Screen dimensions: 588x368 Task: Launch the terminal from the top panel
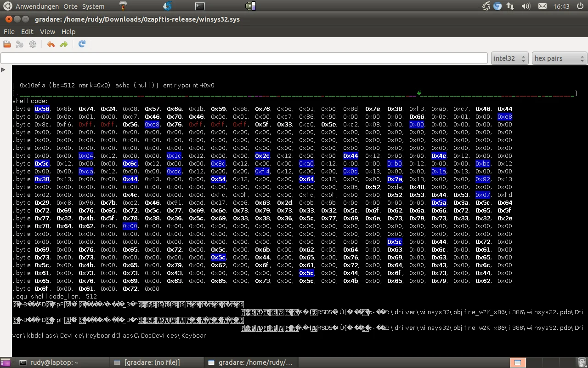tap(199, 6)
